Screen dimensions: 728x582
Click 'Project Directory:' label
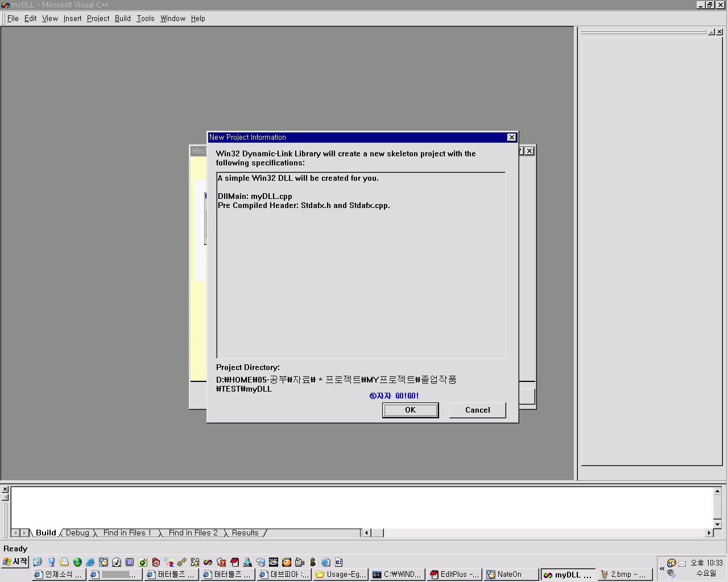point(248,367)
